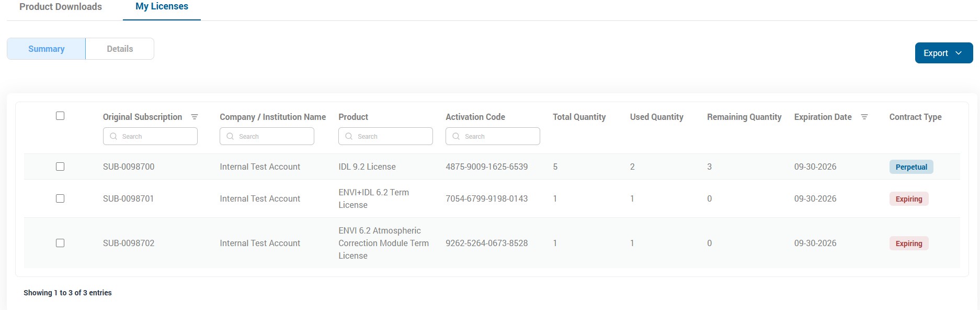Show the Summary view
980x310 pixels.
click(47, 49)
